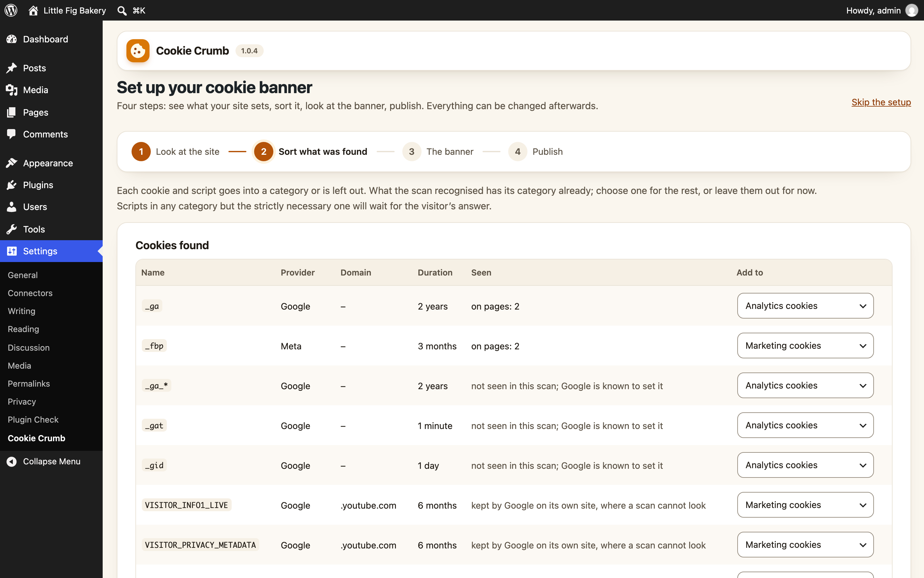The width and height of the screenshot is (924, 578).
Task: Click the Dashboard gauge icon
Action: [12, 39]
